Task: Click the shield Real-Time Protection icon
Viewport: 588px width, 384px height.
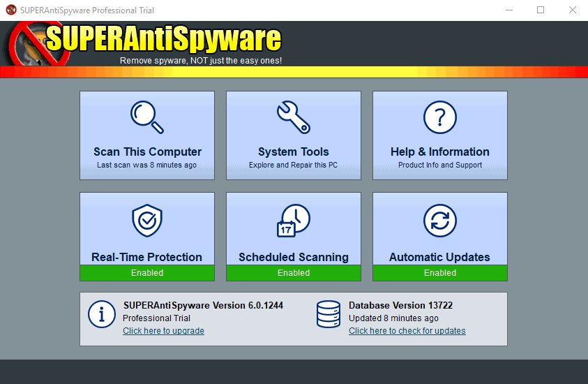Action: (147, 221)
